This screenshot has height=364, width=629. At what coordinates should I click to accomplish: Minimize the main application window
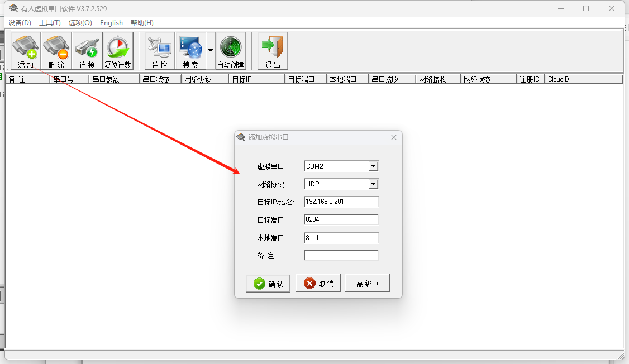point(561,8)
